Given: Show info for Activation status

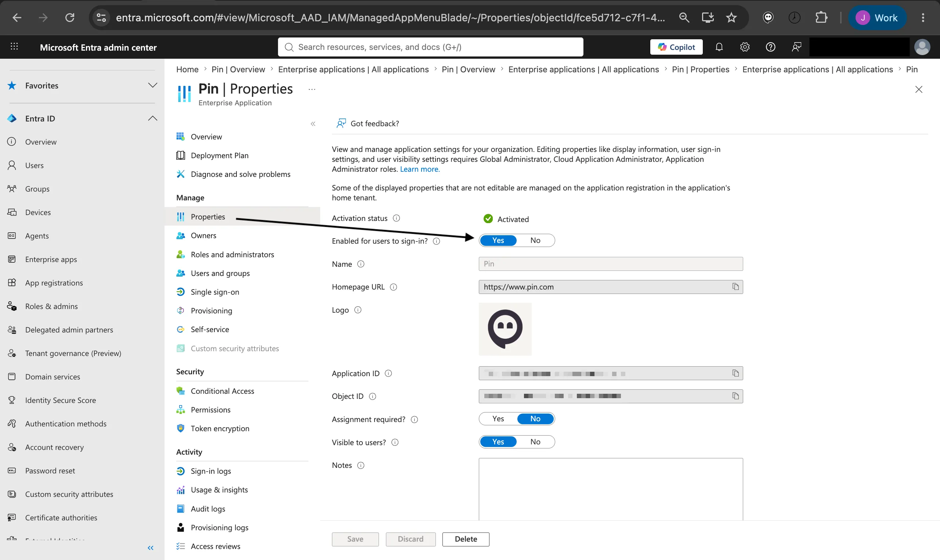Looking at the screenshot, I should click(397, 218).
